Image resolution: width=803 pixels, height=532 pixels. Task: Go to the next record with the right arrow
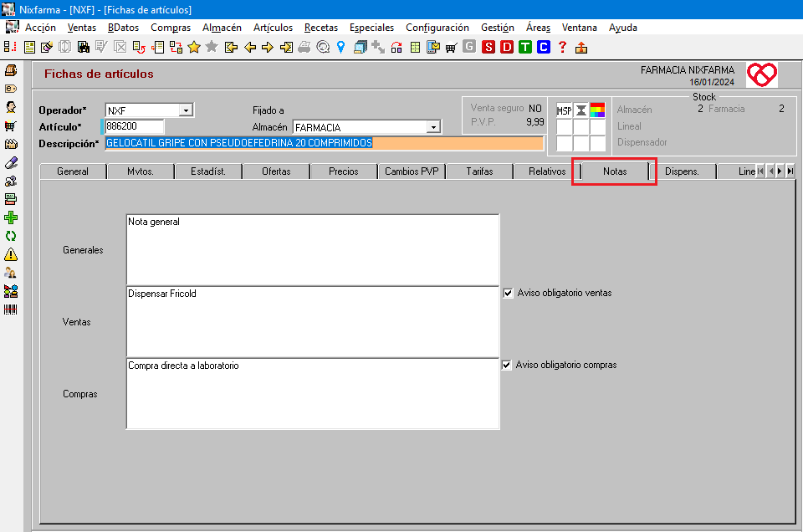point(268,48)
